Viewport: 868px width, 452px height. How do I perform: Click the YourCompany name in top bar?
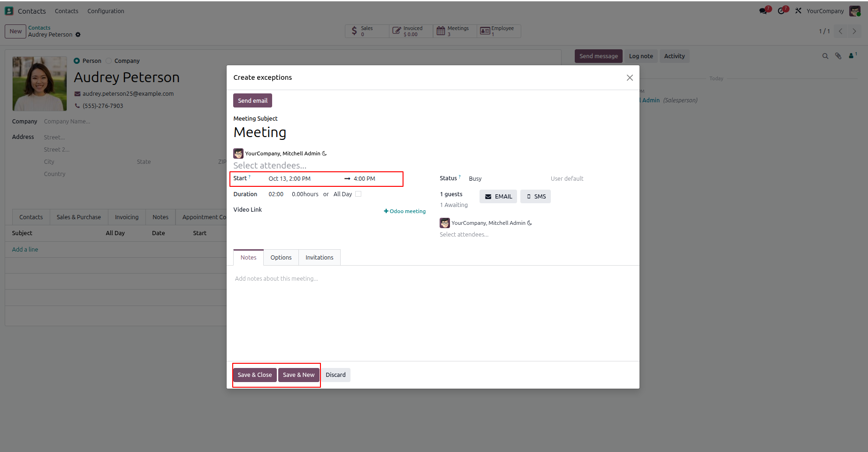825,11
